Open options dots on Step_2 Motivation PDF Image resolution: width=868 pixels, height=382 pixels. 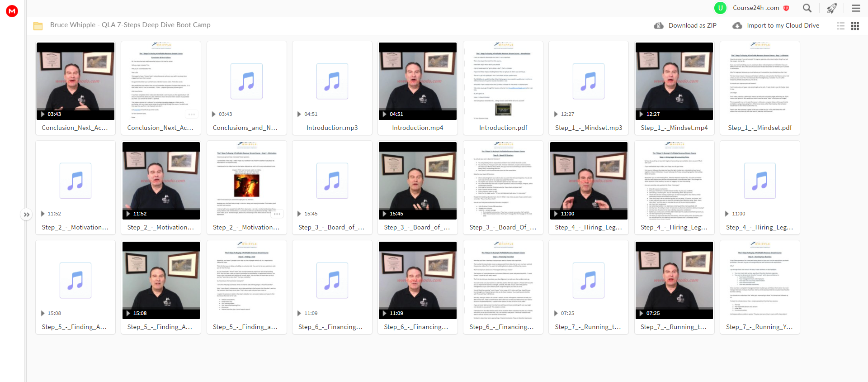point(277,214)
